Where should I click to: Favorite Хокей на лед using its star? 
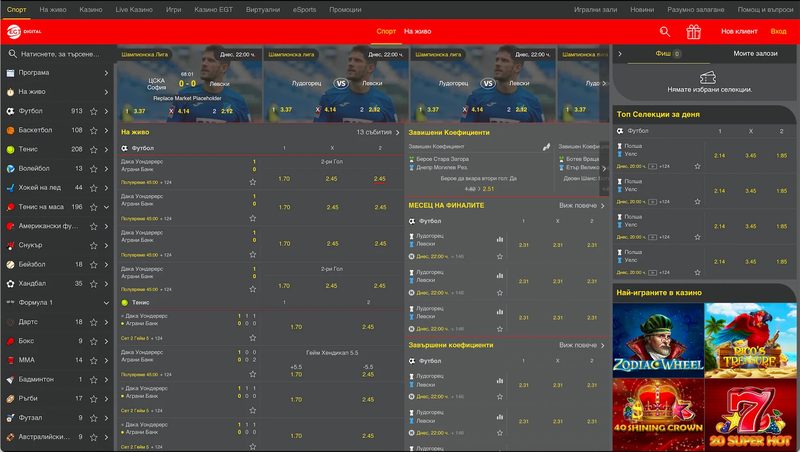tap(93, 188)
